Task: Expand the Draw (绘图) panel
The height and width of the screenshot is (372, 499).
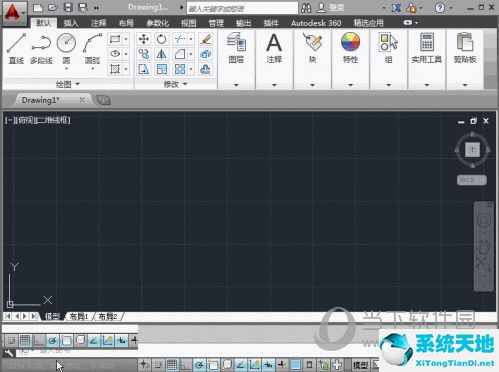Action: coord(68,84)
